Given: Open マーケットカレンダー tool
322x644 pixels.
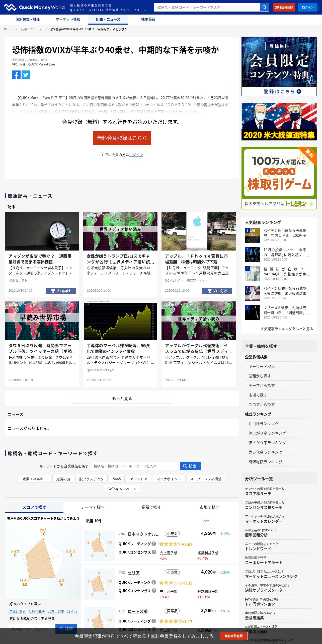Looking at the screenshot, I should coord(279,519).
